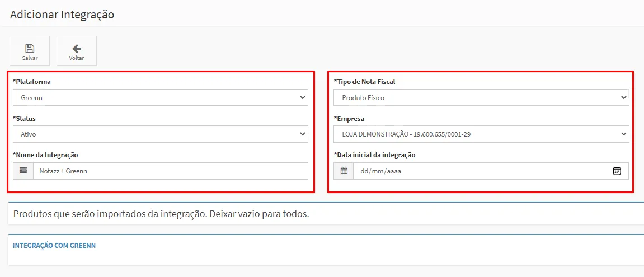Open the Plataforma dropdown showing Greenn
The width and height of the screenshot is (644, 277).
(160, 98)
